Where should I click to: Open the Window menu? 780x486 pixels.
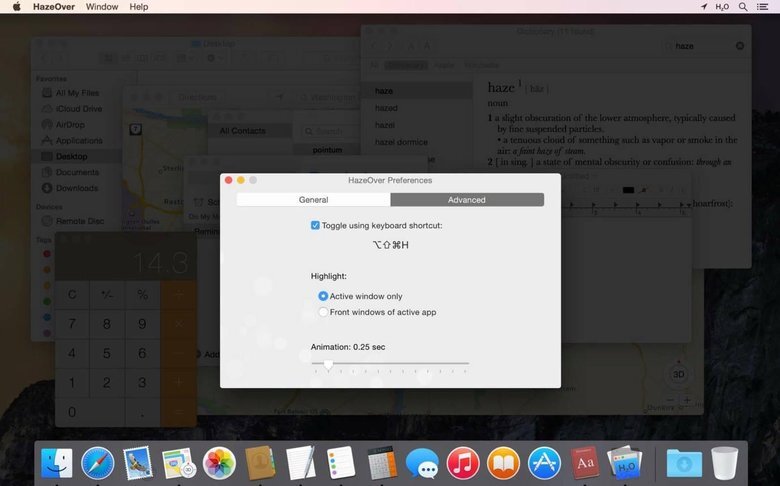tap(102, 6)
